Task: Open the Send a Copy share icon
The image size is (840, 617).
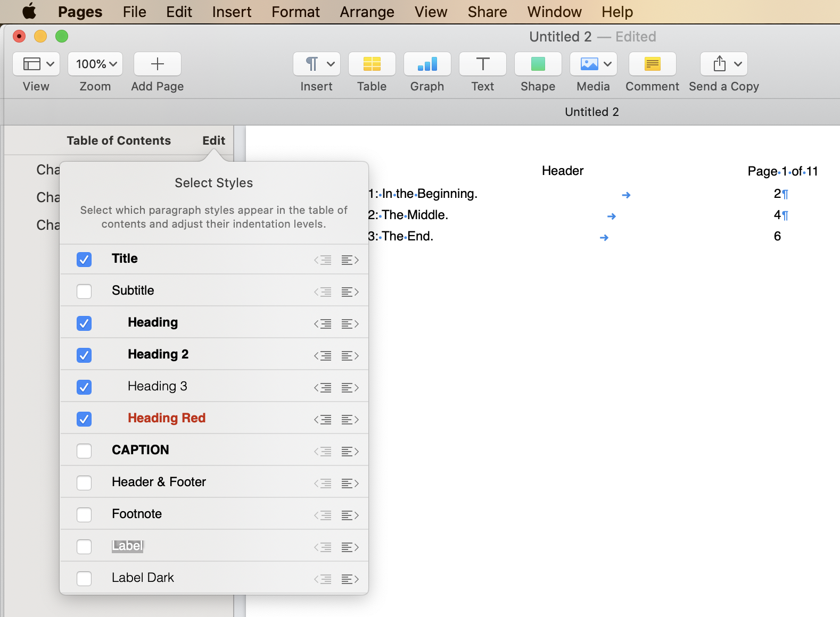Action: pyautogui.click(x=720, y=64)
